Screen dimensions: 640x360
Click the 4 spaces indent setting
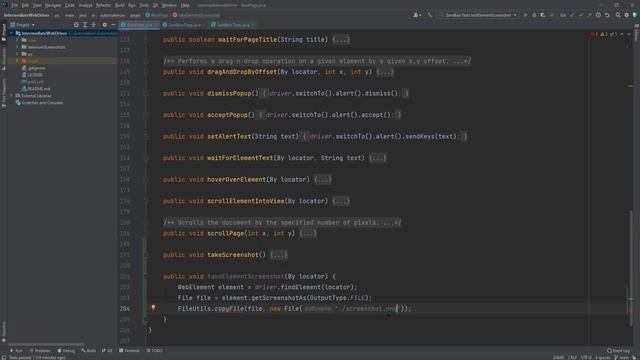[x=602, y=358]
